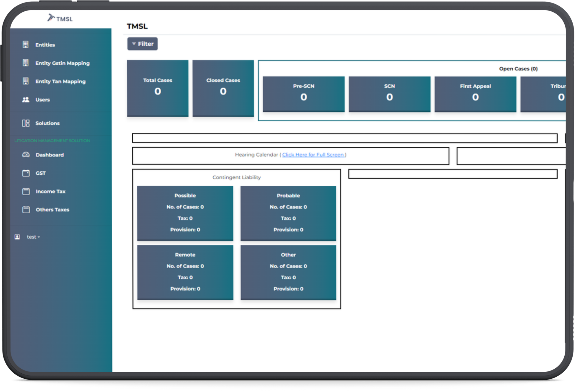Click the Others Taxes calendar icon
The height and width of the screenshot is (392, 575).
click(x=26, y=210)
